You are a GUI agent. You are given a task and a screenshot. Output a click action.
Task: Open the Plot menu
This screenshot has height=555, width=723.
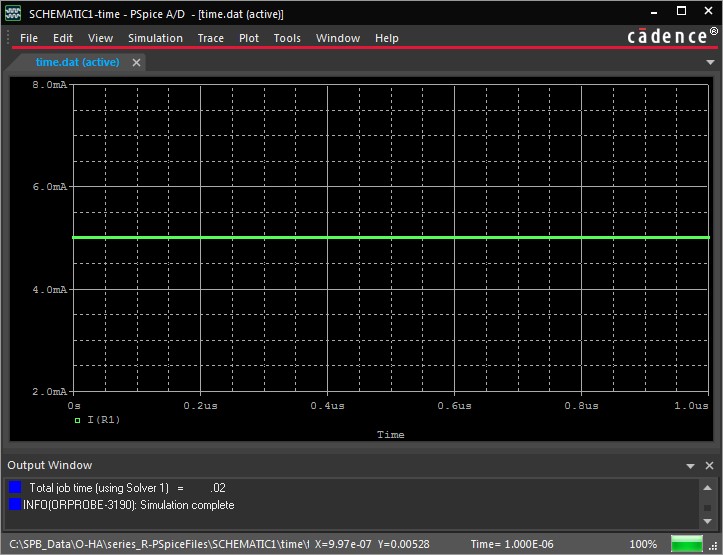tap(249, 38)
